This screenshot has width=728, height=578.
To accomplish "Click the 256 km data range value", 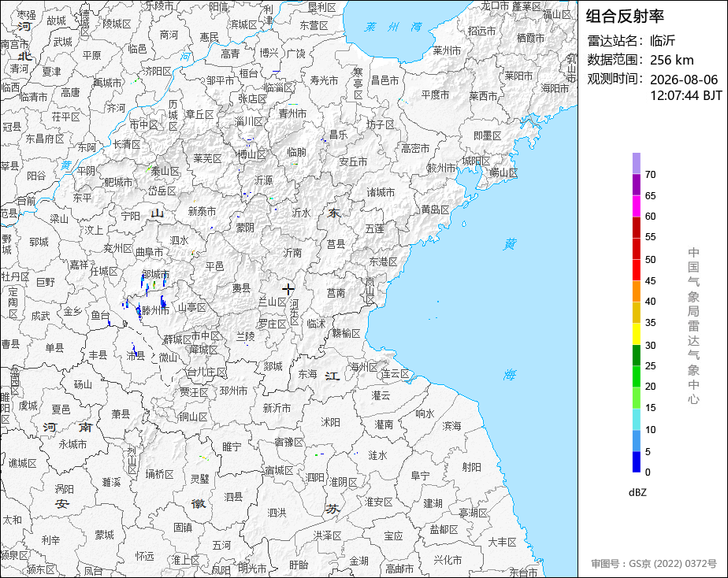I will point(672,61).
